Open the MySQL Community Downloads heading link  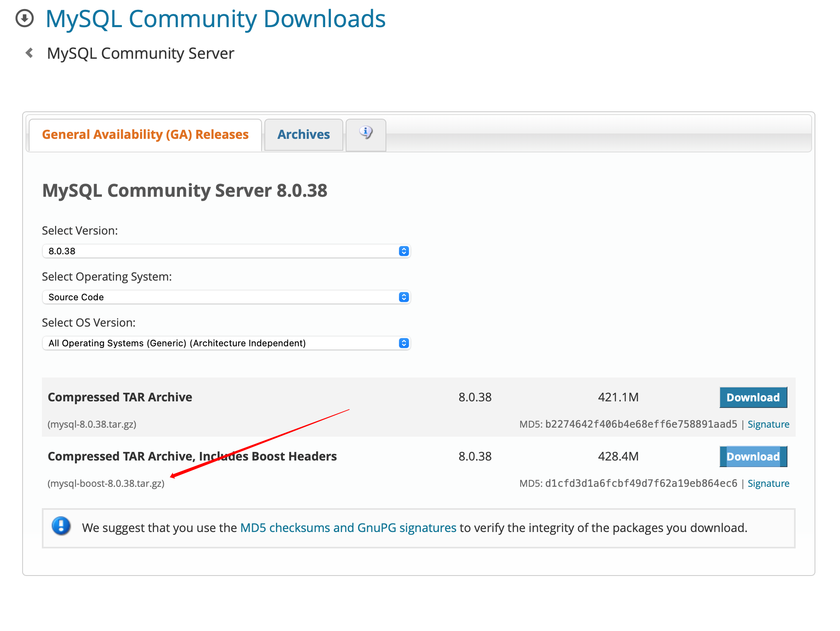tap(216, 19)
